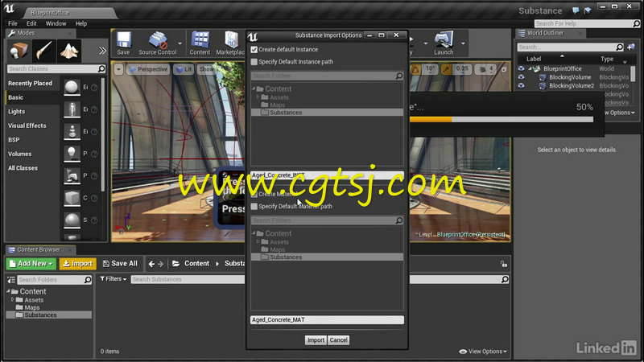Open the Content toolbar button

(x=200, y=43)
